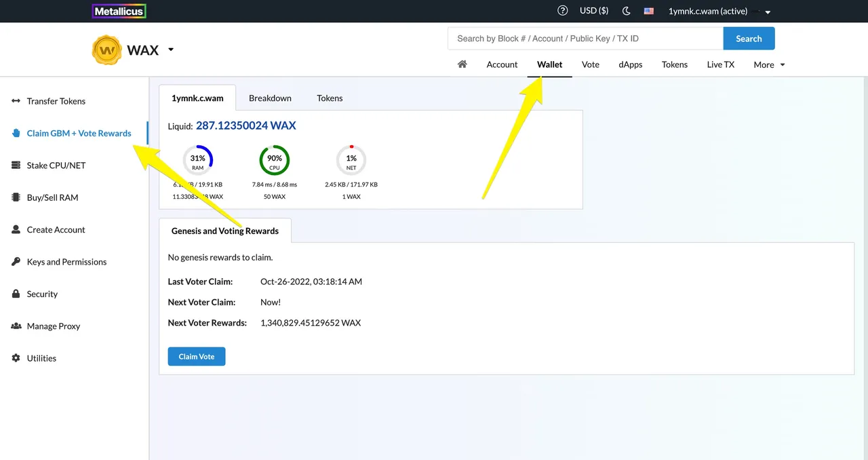Open Transfer Tokens in sidebar
This screenshot has width=868, height=460.
56,101
